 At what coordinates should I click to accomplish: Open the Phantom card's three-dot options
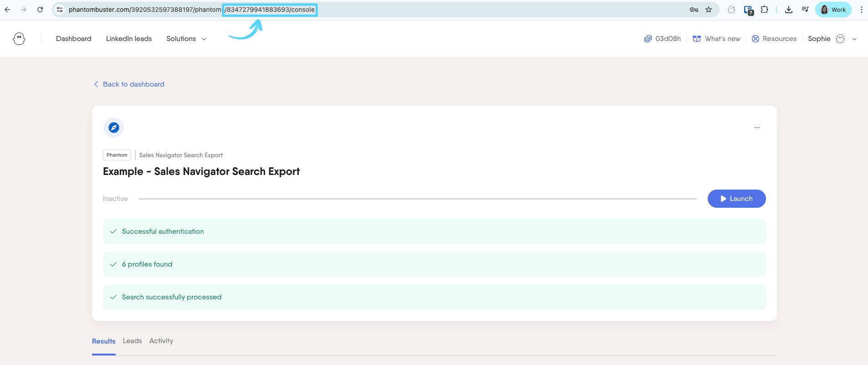click(757, 128)
